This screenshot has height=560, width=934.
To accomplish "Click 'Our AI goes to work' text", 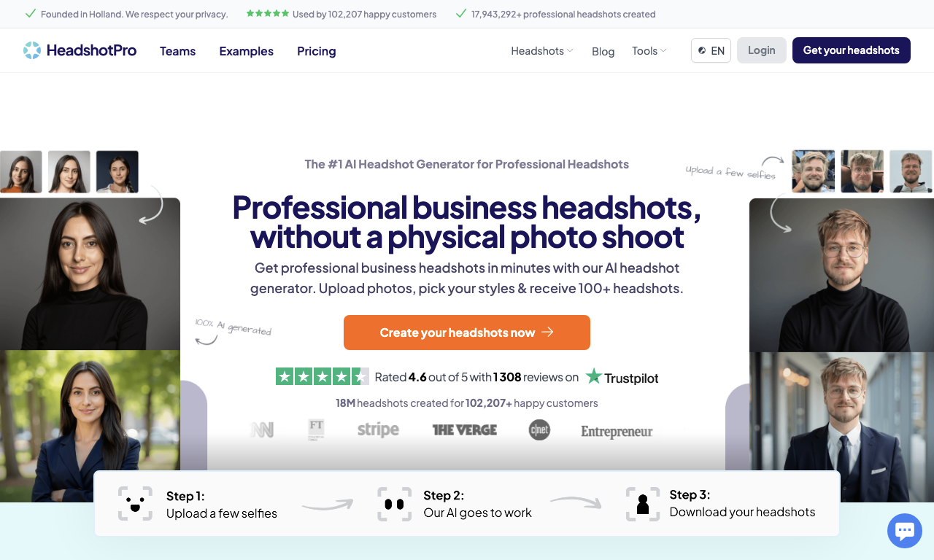I will pyautogui.click(x=478, y=513).
